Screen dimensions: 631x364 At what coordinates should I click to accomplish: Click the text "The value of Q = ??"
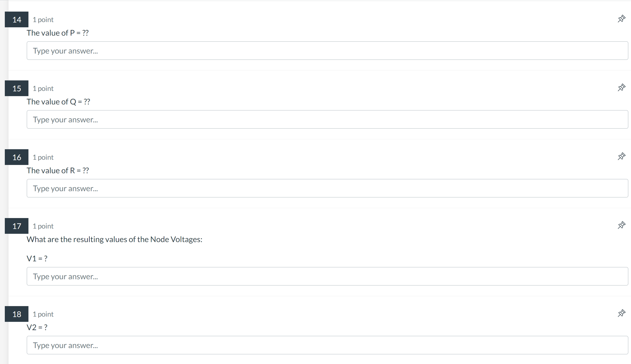click(58, 102)
